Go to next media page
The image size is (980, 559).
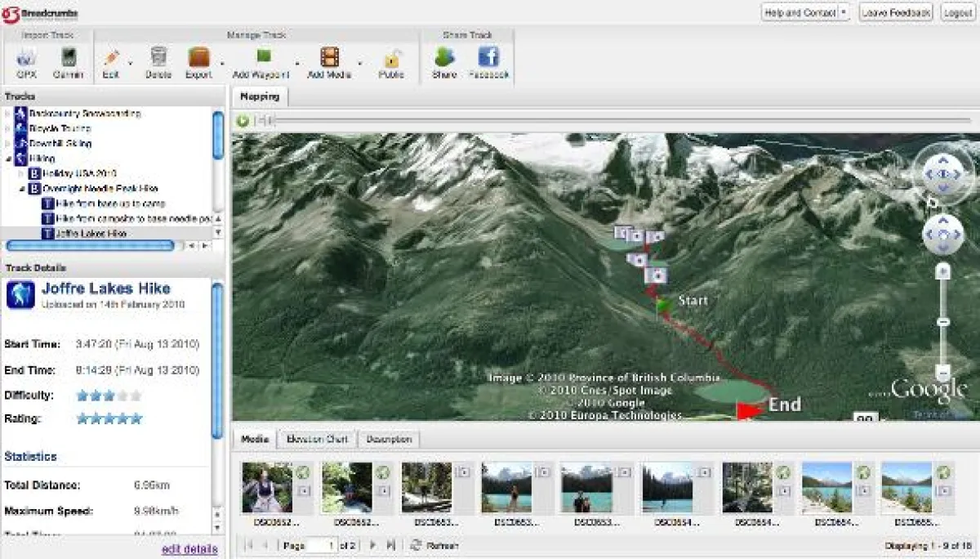372,545
